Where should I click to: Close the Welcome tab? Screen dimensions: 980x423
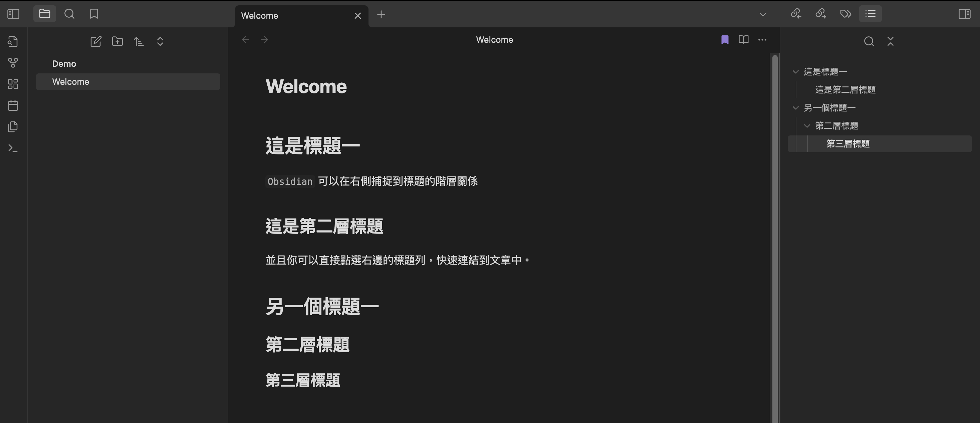(x=357, y=16)
